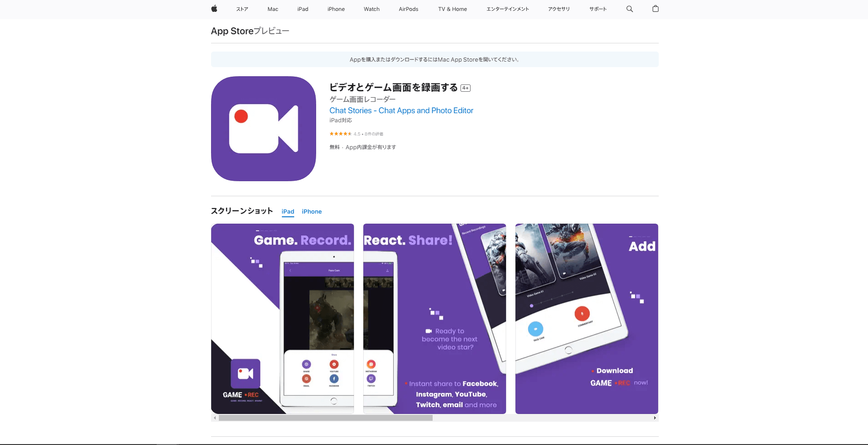868x445 pixels.
Task: Click the app title ビデオとゲーム画面を録画する
Action: coord(393,87)
